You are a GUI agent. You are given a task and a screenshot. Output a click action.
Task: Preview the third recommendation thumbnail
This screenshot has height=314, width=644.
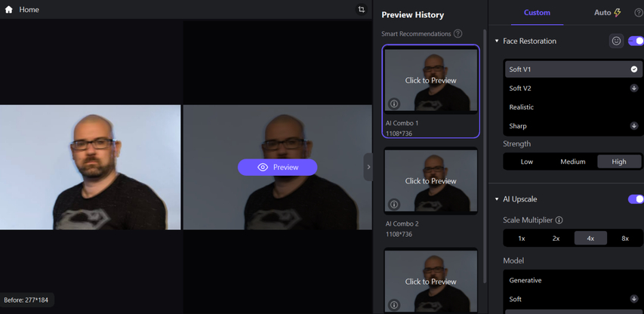click(x=430, y=281)
